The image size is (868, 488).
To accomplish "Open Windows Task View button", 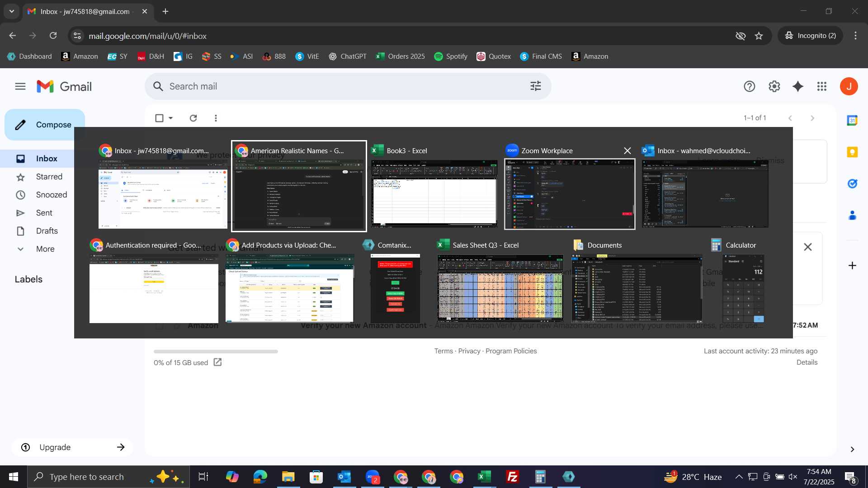I will click(203, 477).
